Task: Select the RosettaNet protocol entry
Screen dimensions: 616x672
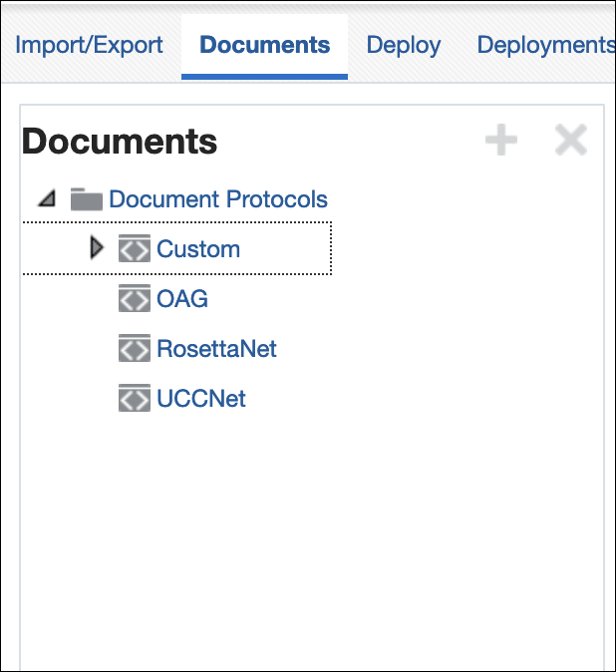Action: coord(216,348)
